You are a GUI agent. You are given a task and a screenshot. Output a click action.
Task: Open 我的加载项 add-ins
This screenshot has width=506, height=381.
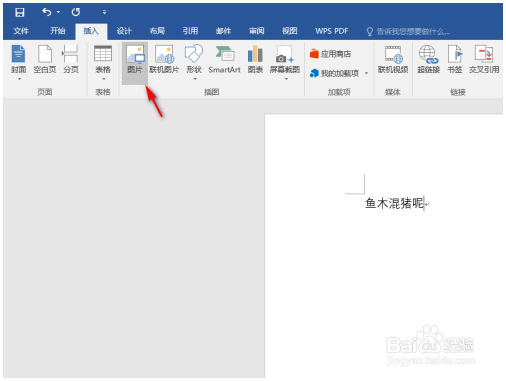[334, 73]
